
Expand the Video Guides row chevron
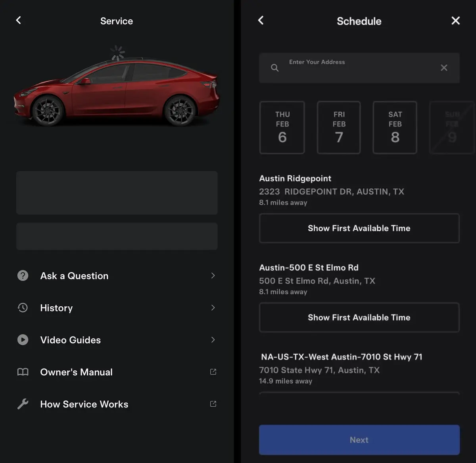tap(213, 340)
